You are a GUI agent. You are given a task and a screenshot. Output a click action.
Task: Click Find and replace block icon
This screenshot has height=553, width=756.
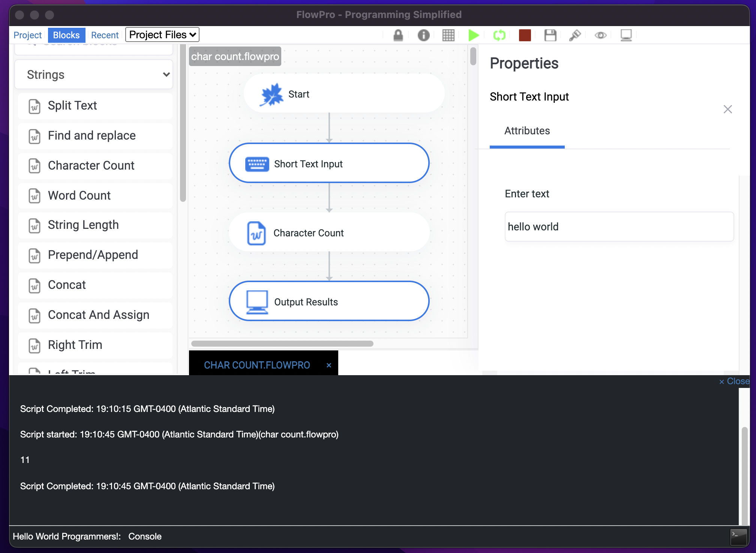point(34,136)
